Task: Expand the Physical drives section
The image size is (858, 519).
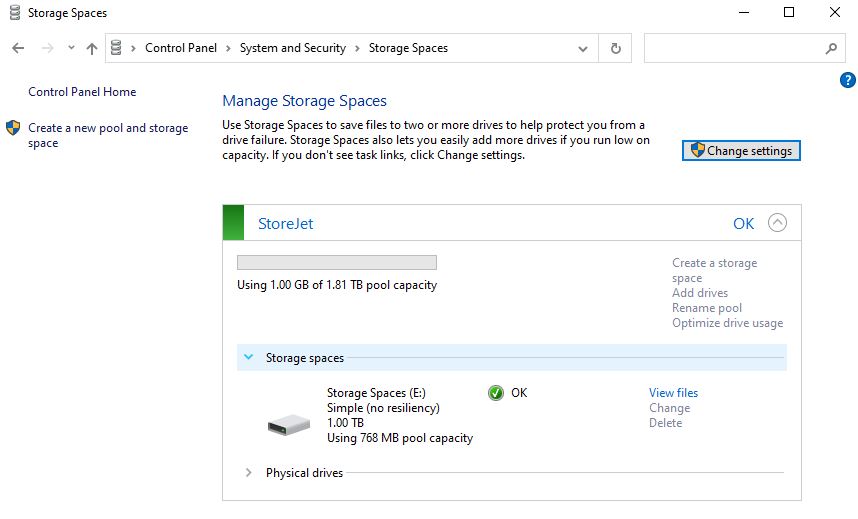Action: tap(248, 472)
